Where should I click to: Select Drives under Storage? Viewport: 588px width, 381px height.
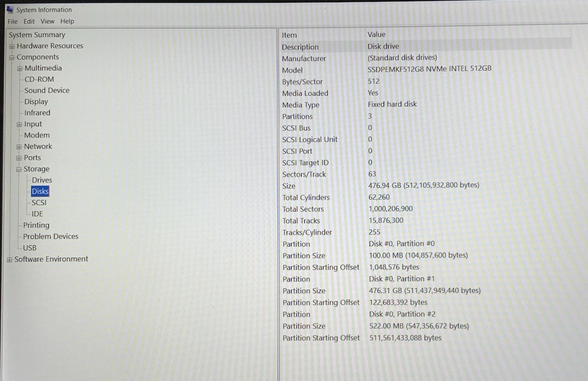tap(42, 180)
